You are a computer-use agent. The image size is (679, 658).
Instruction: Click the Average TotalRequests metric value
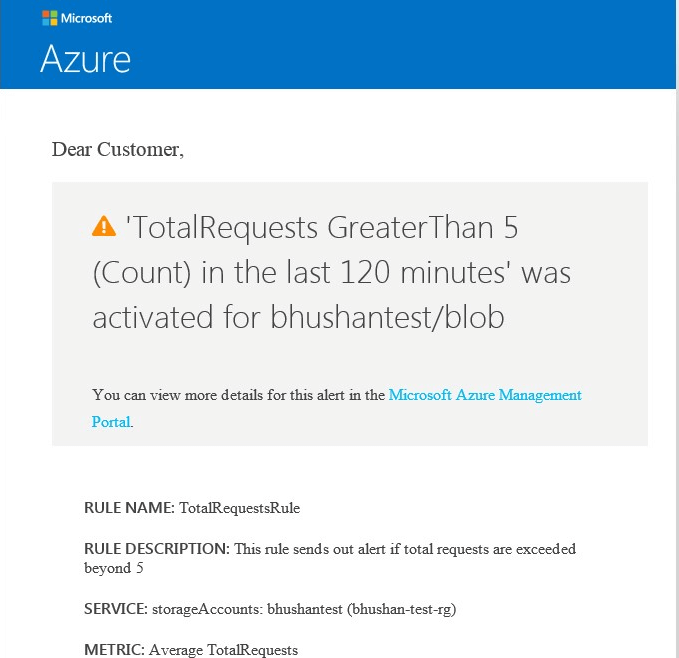[x=223, y=650]
